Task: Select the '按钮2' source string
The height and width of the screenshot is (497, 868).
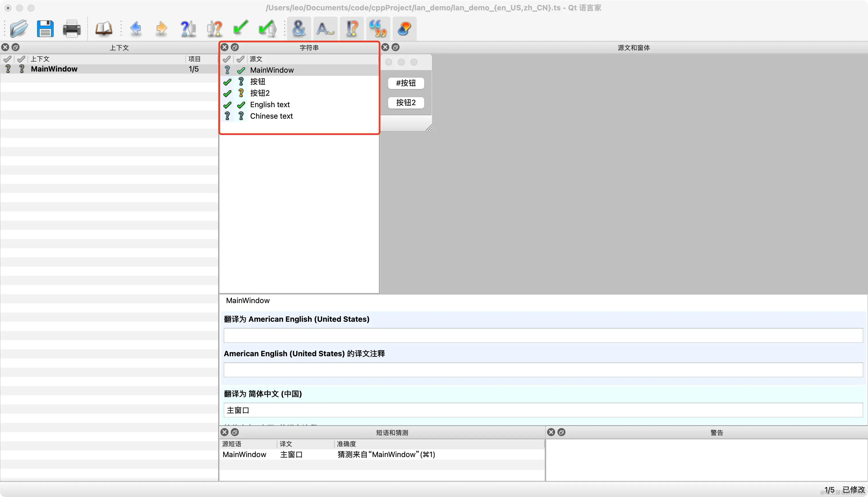Action: [260, 93]
